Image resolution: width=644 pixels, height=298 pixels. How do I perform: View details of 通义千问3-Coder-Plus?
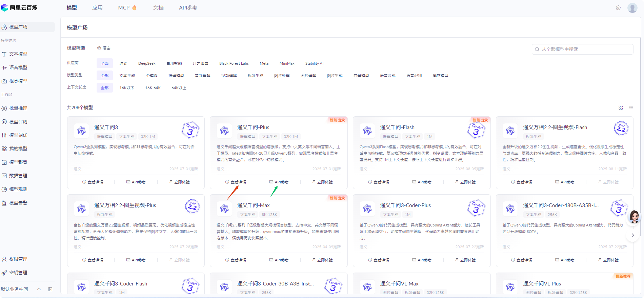pos(379,260)
